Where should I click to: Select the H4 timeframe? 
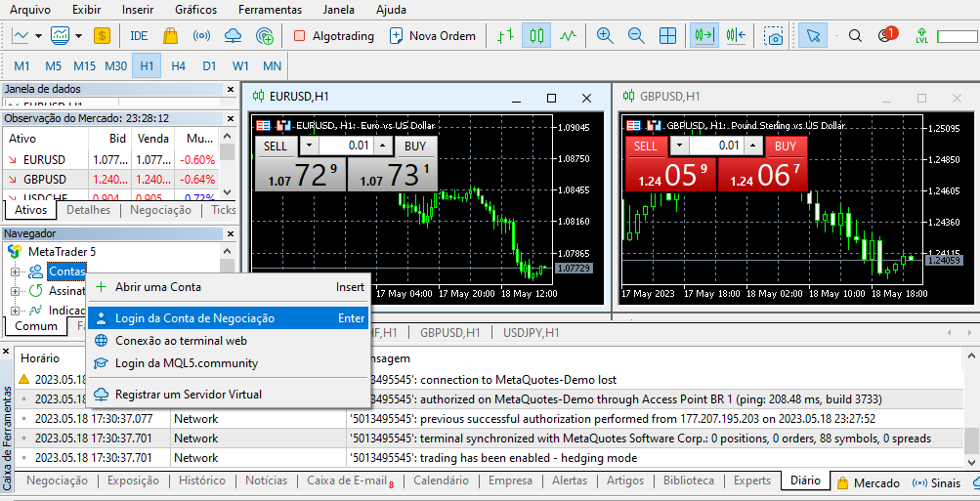(178, 65)
